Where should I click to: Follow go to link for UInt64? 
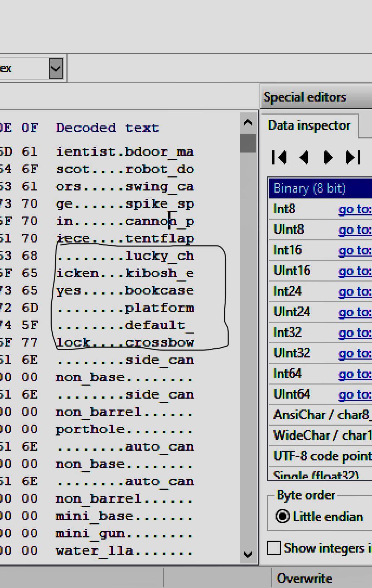coord(355,395)
